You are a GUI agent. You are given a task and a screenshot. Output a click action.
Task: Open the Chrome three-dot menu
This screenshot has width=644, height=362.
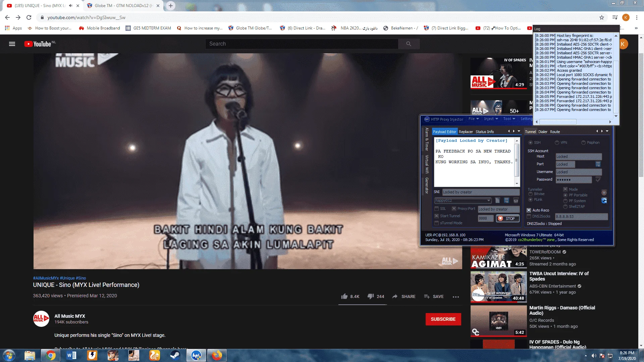[x=637, y=17]
